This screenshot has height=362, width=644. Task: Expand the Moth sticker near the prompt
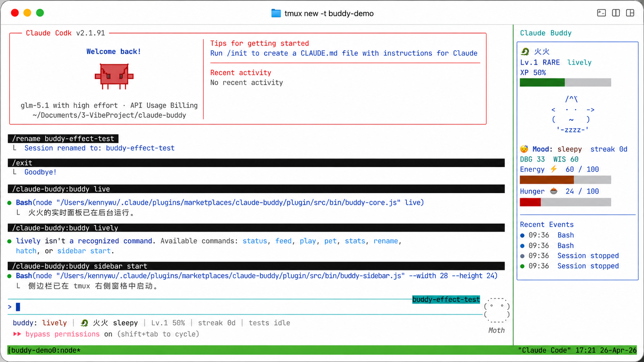coord(496,310)
